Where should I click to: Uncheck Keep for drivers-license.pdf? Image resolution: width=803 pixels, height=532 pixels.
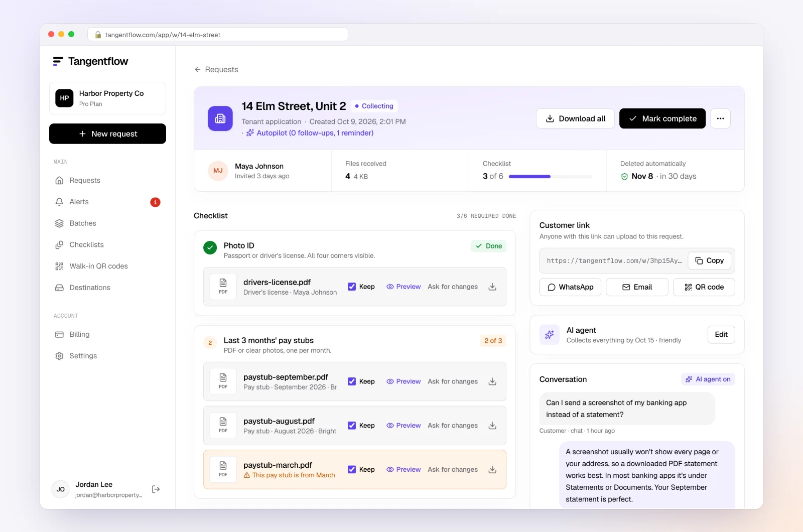click(352, 287)
